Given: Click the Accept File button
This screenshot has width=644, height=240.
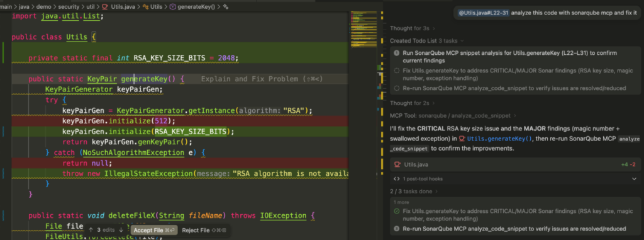Looking at the screenshot, I should 154,230.
